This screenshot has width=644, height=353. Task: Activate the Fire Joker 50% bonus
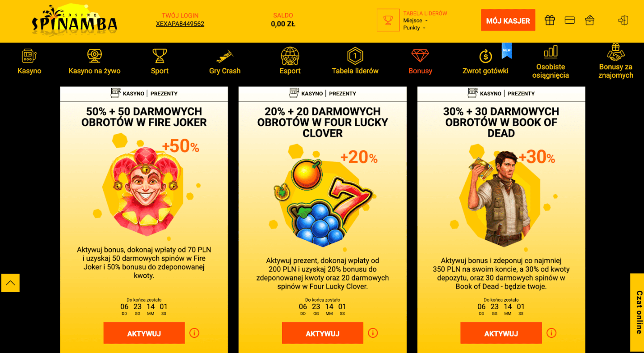[x=144, y=333]
